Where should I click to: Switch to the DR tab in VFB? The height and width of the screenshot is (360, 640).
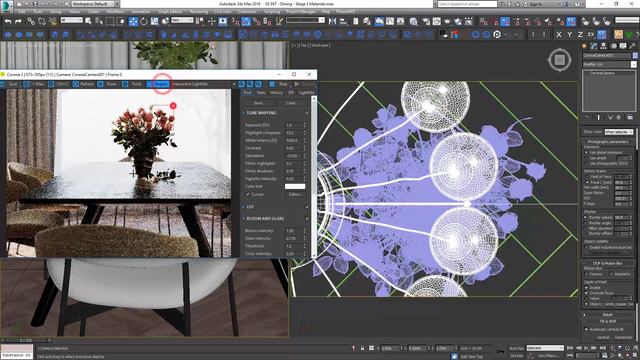pyautogui.click(x=291, y=93)
